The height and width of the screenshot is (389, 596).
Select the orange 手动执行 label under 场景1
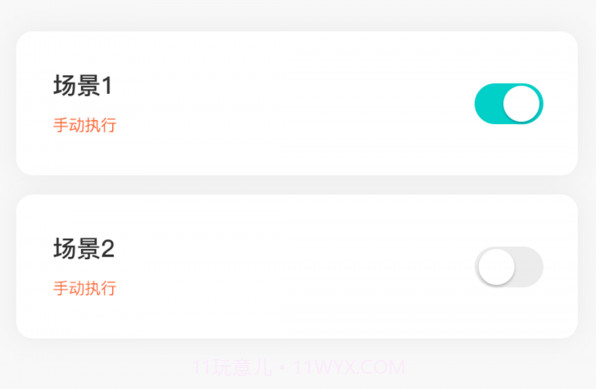[84, 125]
